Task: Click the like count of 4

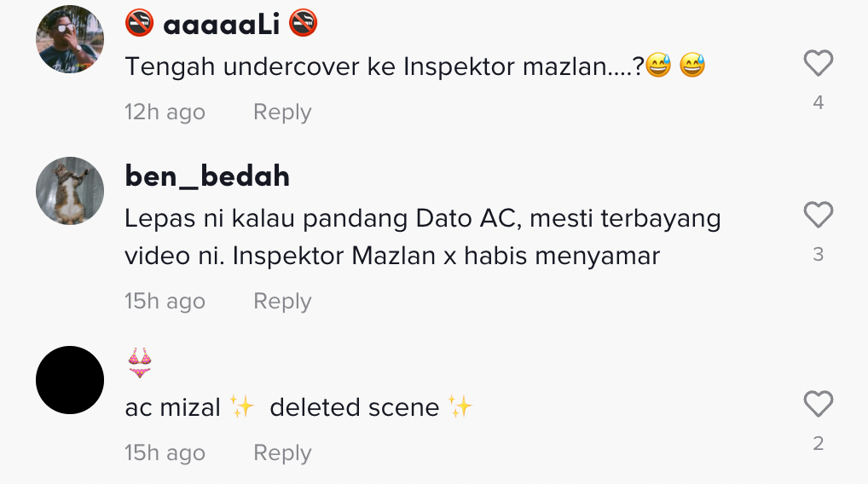Action: tap(819, 103)
